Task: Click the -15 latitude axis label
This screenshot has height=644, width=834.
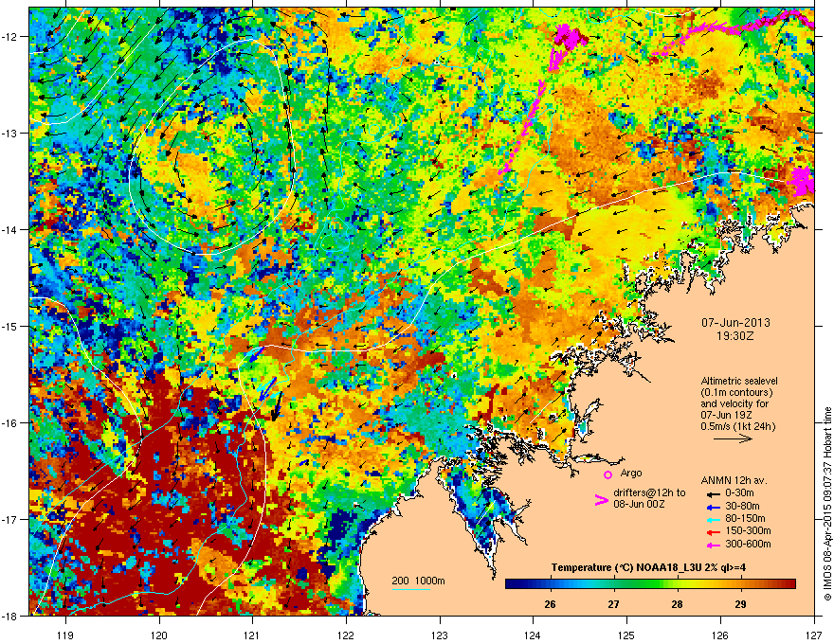Action: [10, 326]
